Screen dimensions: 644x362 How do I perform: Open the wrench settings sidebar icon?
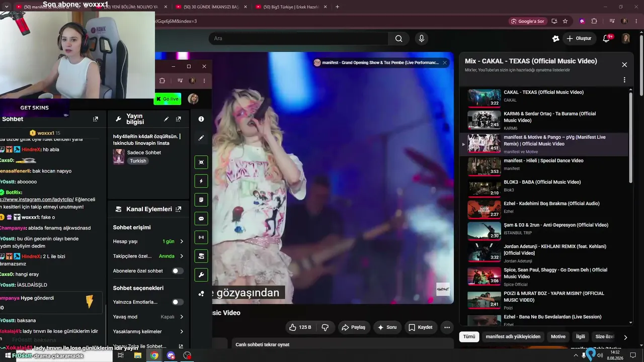tap(201, 275)
